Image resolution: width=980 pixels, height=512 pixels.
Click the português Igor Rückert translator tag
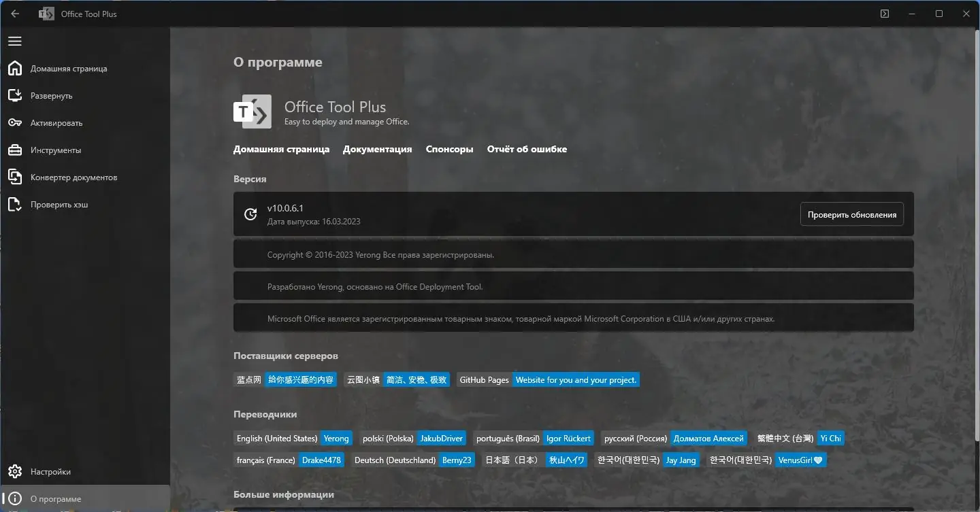click(x=534, y=438)
